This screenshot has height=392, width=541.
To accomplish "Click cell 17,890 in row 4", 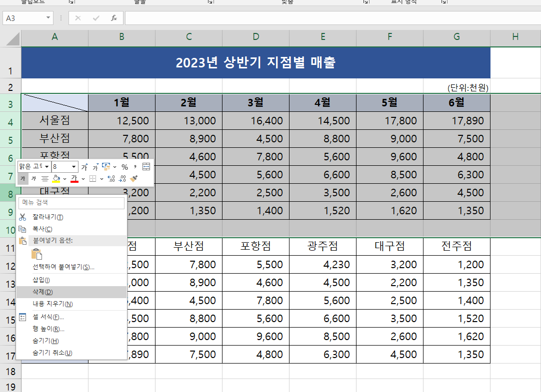I will [x=456, y=120].
